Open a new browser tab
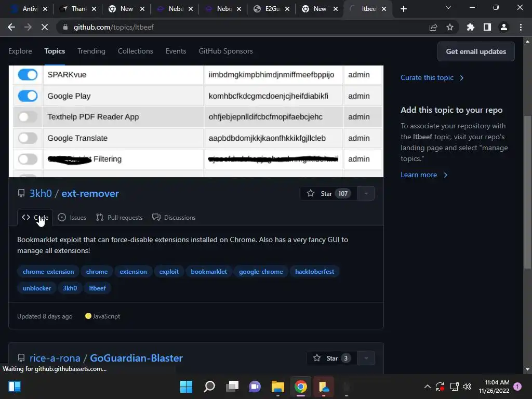This screenshot has width=532, height=399. tap(403, 9)
